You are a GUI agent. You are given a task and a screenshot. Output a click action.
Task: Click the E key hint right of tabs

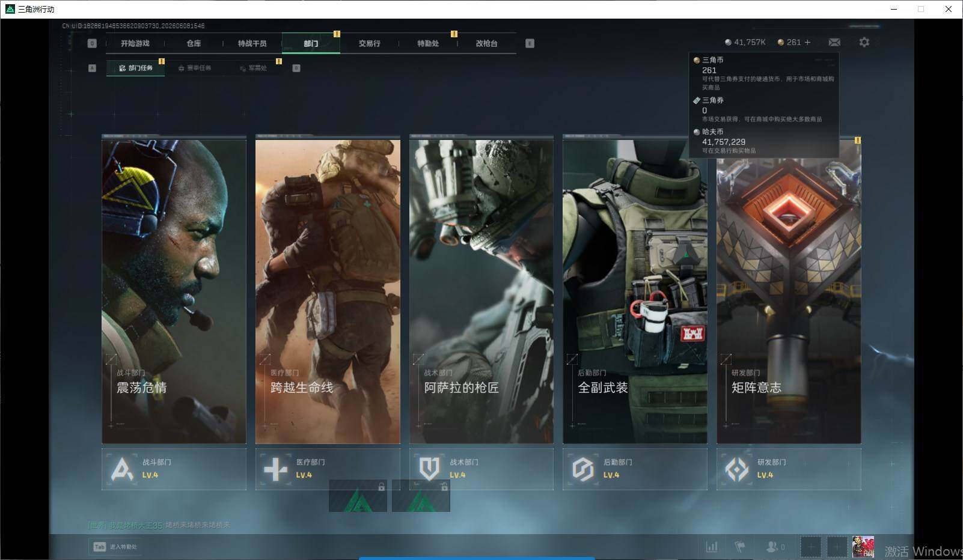[530, 43]
